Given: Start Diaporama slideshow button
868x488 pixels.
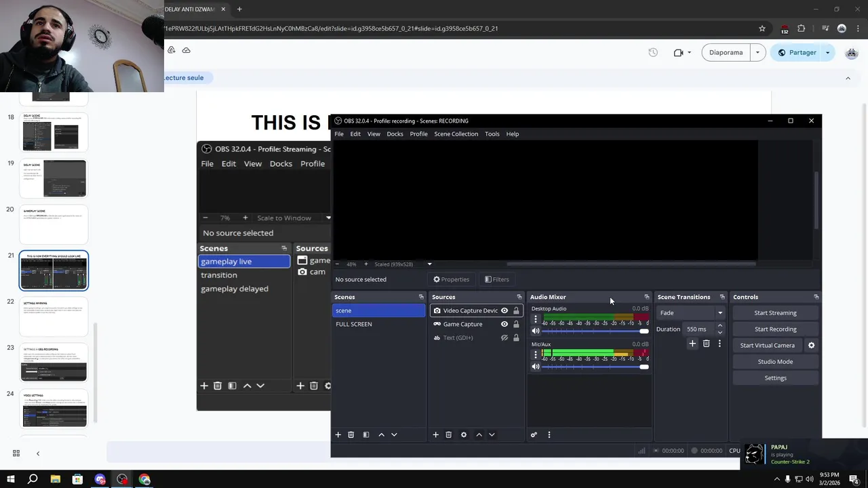Looking at the screenshot, I should [726, 52].
